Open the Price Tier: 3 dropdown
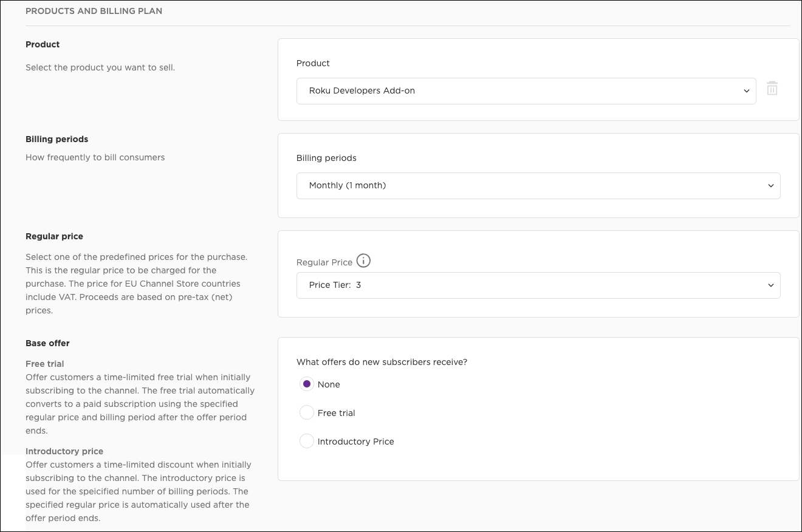Screen dimensions: 802x532 [x=538, y=285]
